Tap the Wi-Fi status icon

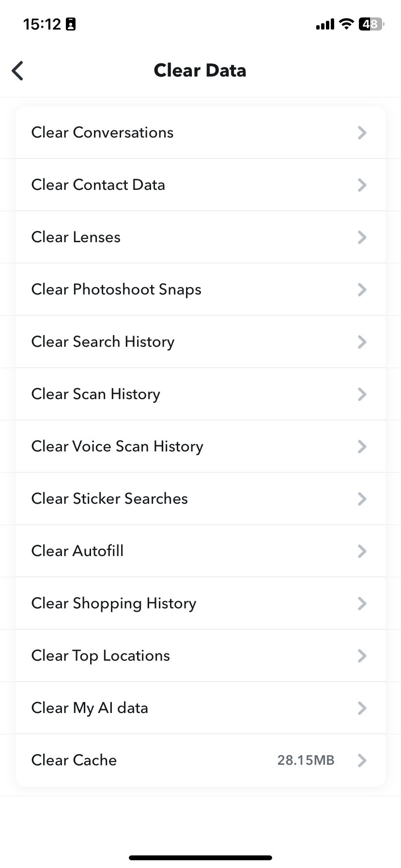tap(346, 24)
